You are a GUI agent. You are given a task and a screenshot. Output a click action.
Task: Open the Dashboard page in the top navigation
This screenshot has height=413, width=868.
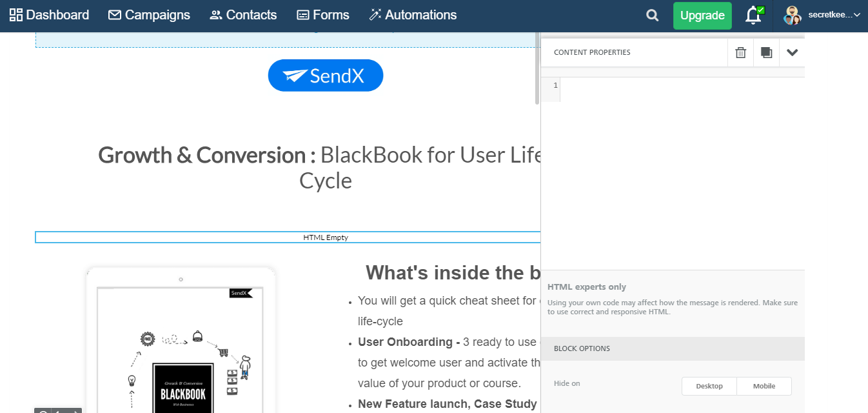(x=49, y=15)
